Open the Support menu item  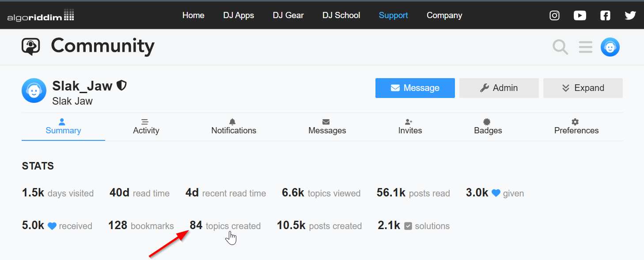(x=393, y=15)
